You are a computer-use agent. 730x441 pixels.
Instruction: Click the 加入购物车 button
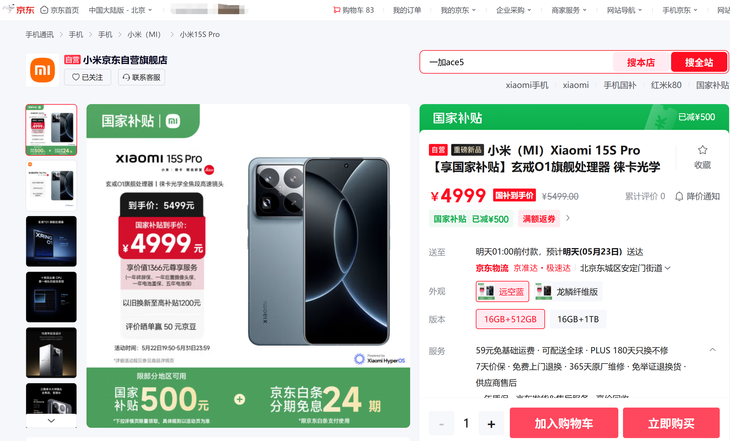(x=564, y=423)
